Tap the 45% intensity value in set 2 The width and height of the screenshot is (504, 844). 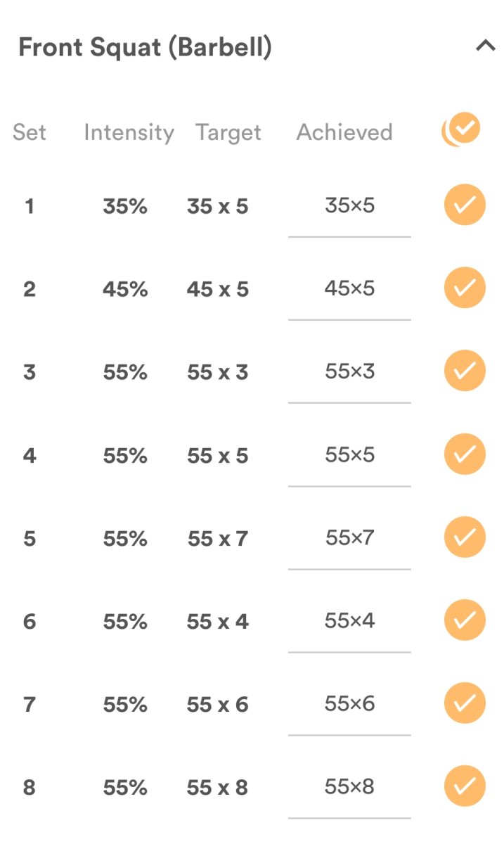pyautogui.click(x=125, y=289)
